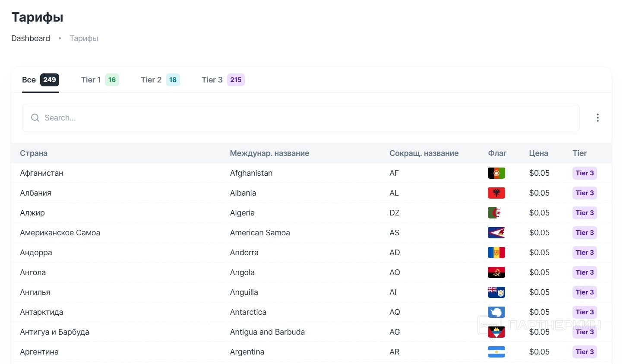Switch to the Tier 1 tab
Image resolution: width=623 pixels, height=364 pixels.
(x=99, y=80)
